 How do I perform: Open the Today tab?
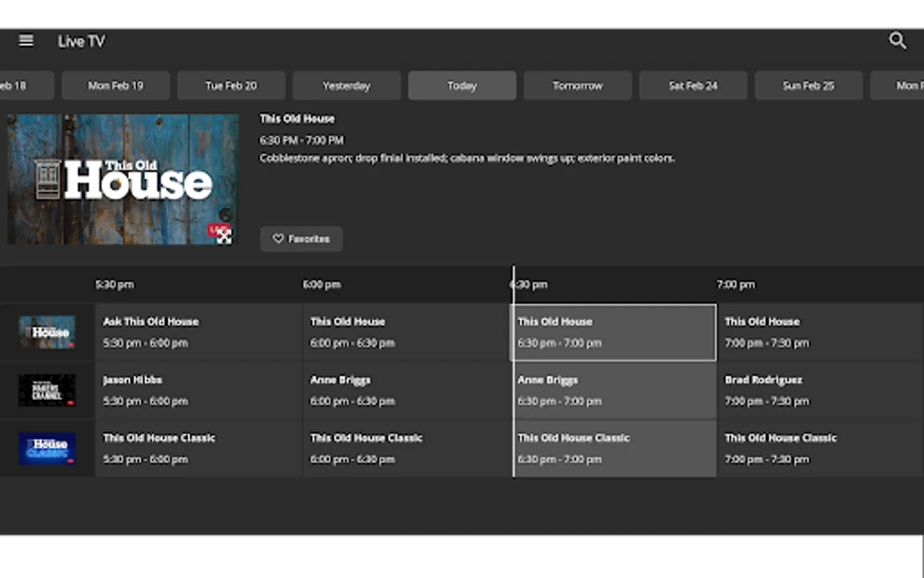pyautogui.click(x=461, y=85)
